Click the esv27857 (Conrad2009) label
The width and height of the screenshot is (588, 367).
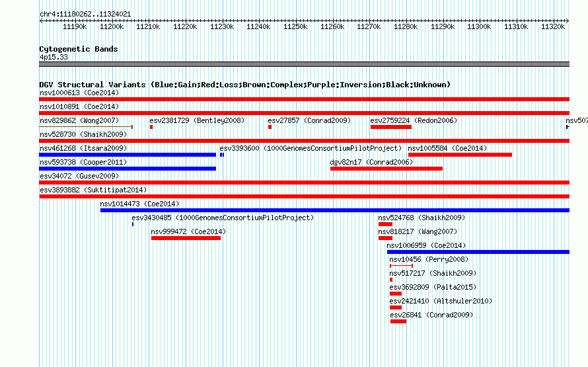[x=309, y=120]
